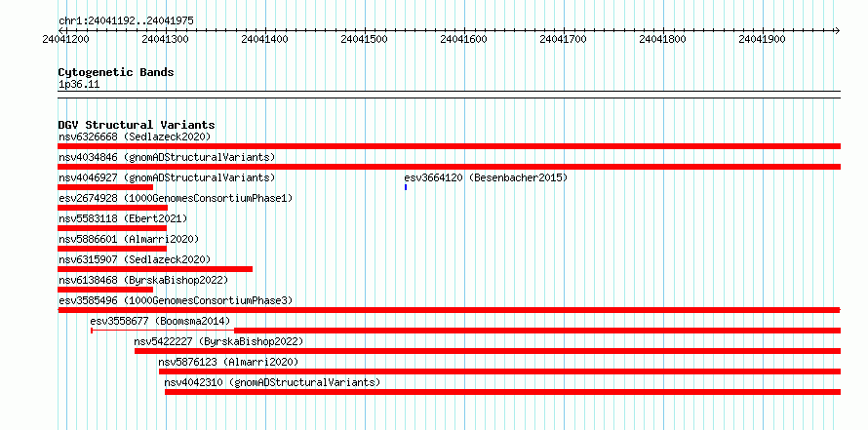Select the nsv5876123 red bar
Screen dimensions: 868x430
(x=500, y=371)
